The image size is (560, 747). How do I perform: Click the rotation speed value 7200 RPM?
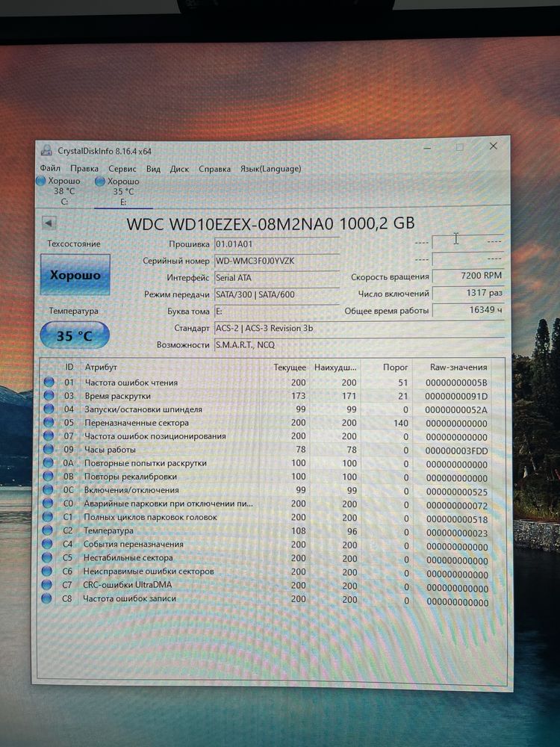click(467, 276)
